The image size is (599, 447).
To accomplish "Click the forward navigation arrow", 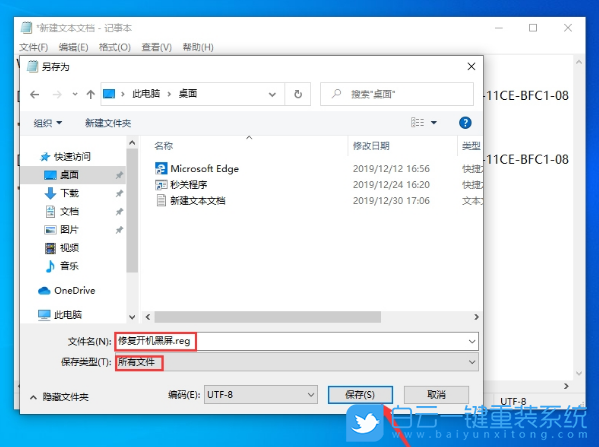I will [57, 94].
